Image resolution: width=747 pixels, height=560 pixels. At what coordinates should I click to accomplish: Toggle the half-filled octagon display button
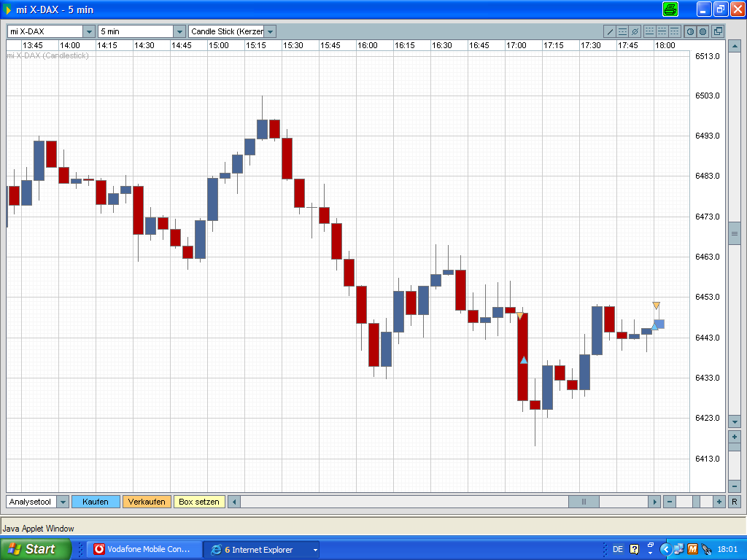click(x=690, y=32)
